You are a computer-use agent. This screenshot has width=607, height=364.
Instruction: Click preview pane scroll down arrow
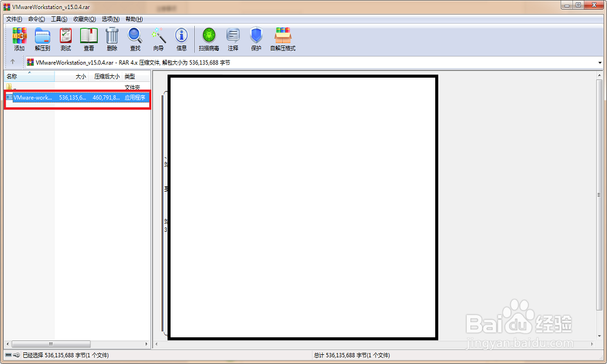[599, 336]
